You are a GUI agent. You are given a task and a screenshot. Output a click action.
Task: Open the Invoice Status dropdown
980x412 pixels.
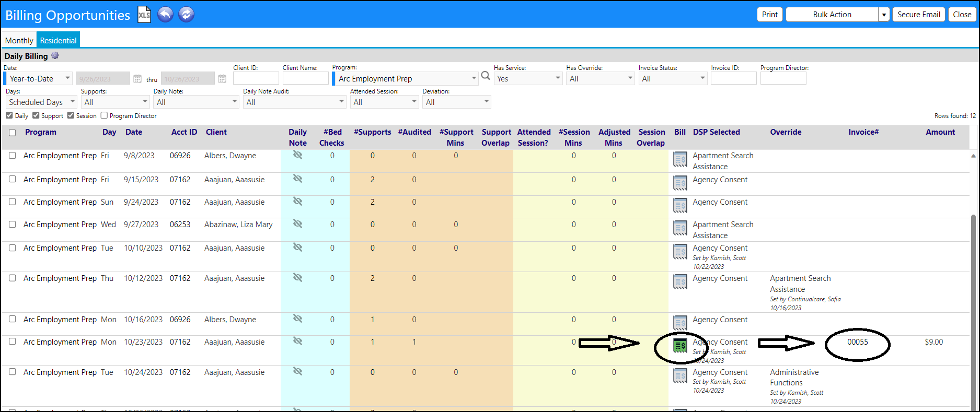(x=673, y=78)
